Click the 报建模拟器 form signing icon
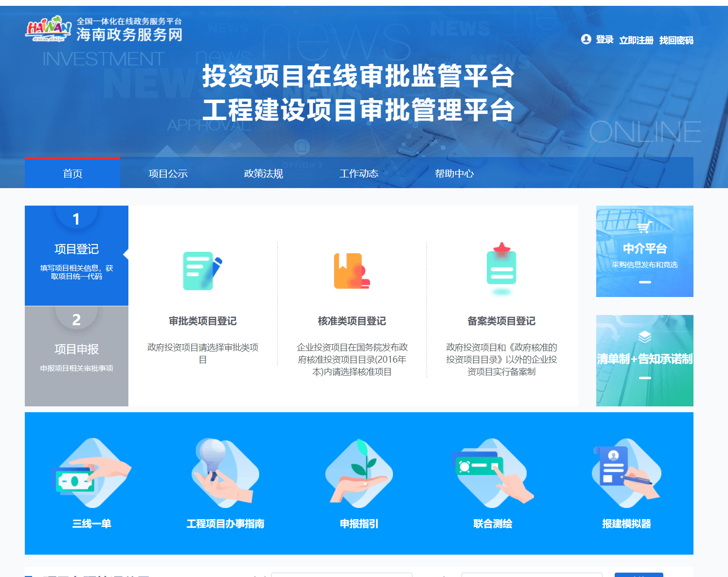Image resolution: width=728 pixels, height=577 pixels. (x=626, y=472)
